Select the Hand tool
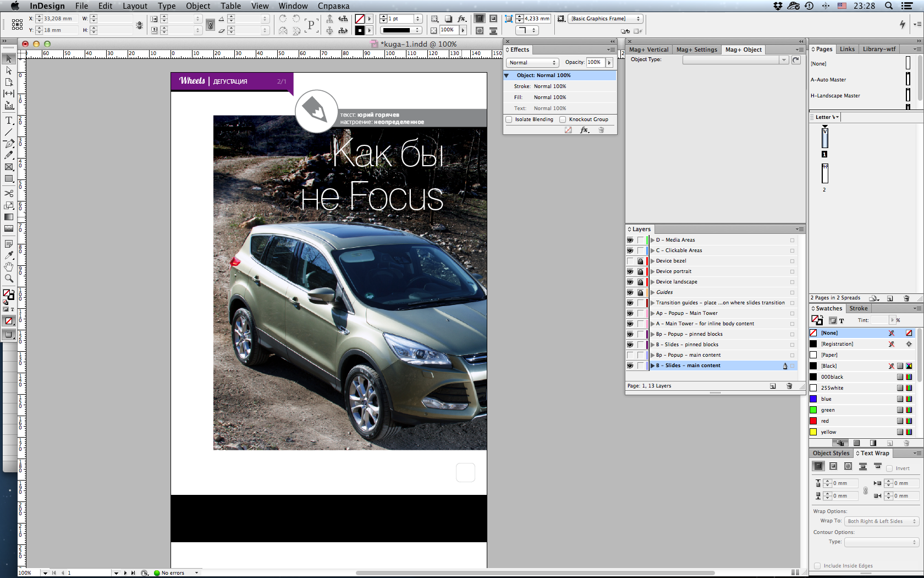The width and height of the screenshot is (924, 578). pos(9,267)
